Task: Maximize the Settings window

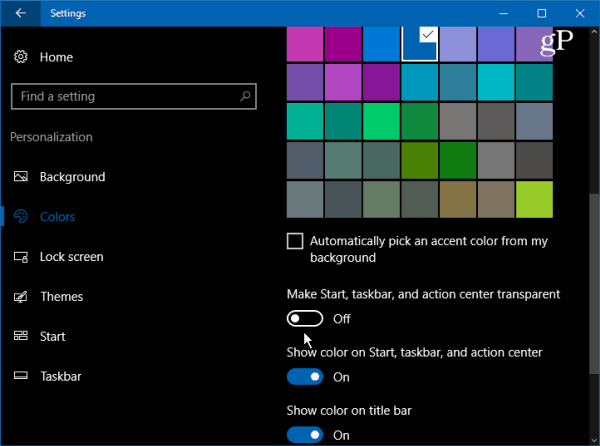Action: (541, 13)
